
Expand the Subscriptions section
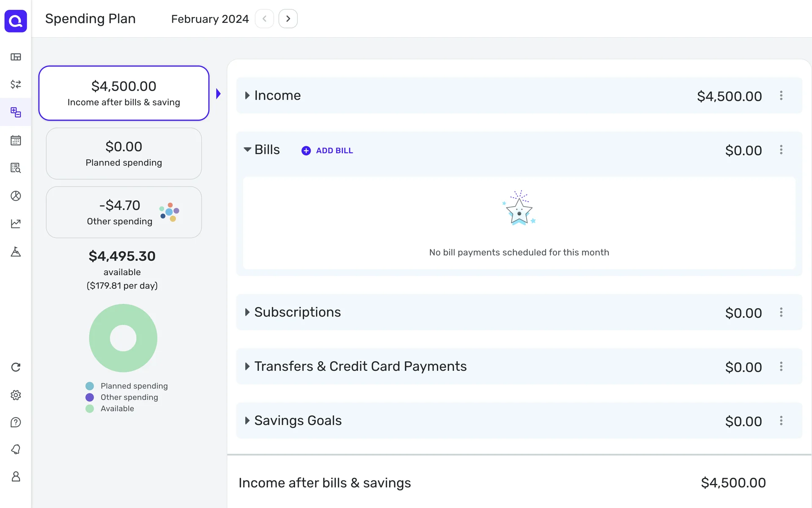[x=247, y=312]
